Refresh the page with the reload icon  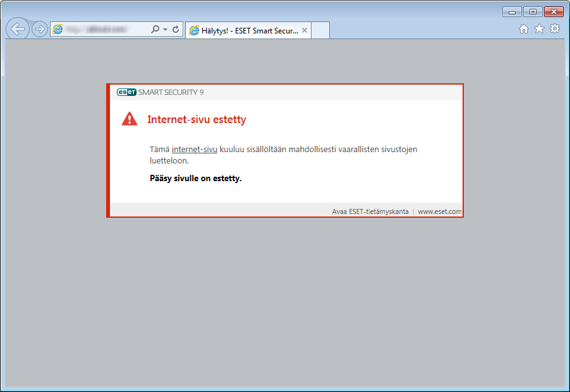176,29
